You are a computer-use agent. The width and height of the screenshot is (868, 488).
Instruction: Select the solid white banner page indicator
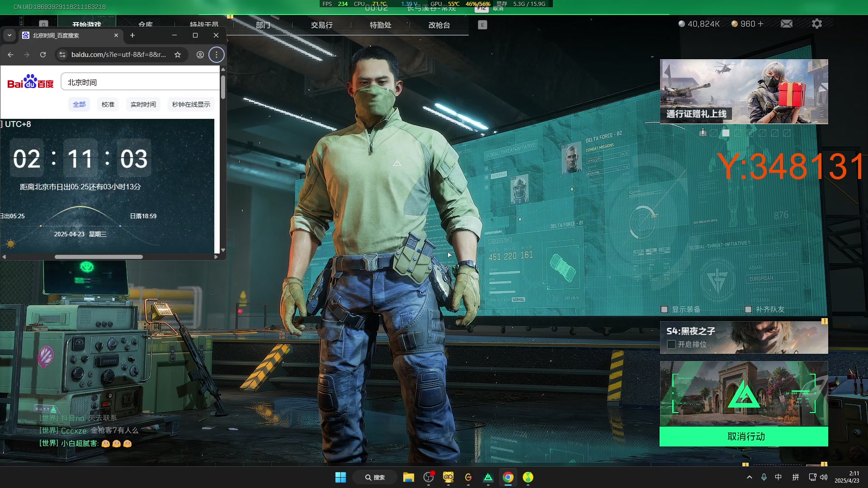[x=726, y=133]
